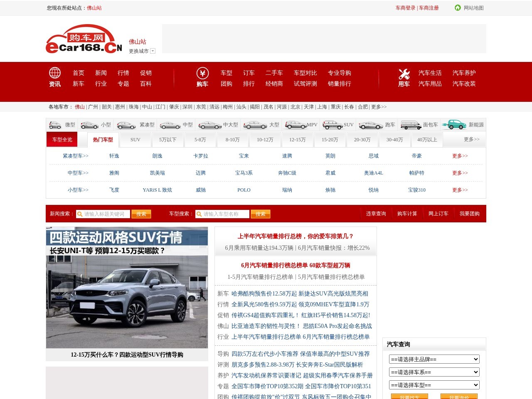Select the 微型 car icon

pyautogui.click(x=55, y=125)
